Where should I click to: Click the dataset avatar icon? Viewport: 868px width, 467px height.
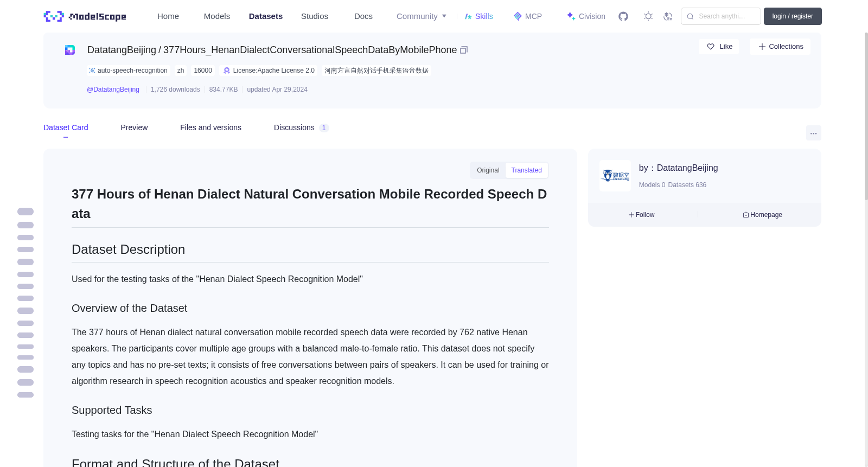(x=70, y=50)
